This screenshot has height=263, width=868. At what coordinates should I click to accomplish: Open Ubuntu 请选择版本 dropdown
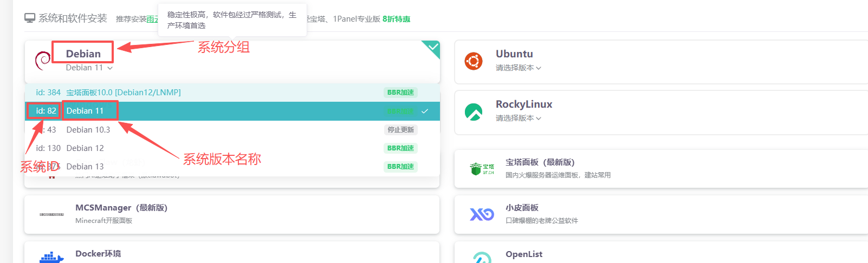[x=519, y=68]
